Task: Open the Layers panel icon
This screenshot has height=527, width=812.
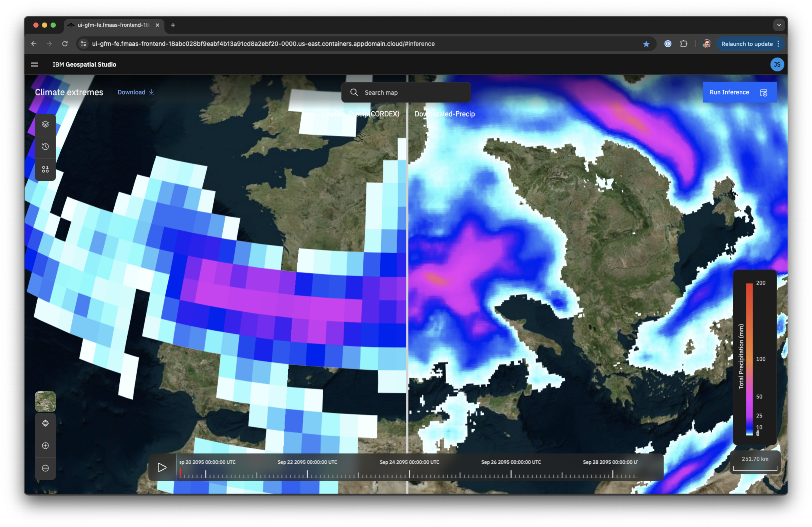Action: tap(45, 124)
